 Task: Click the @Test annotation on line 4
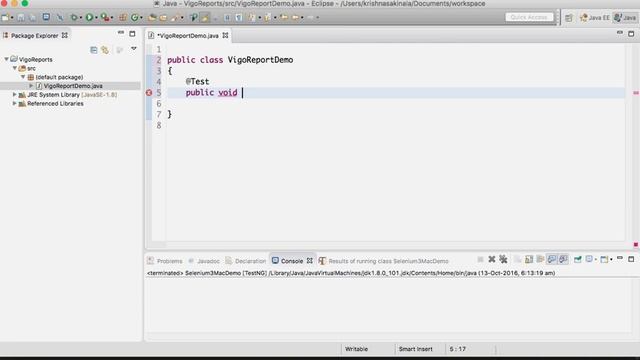coord(197,82)
